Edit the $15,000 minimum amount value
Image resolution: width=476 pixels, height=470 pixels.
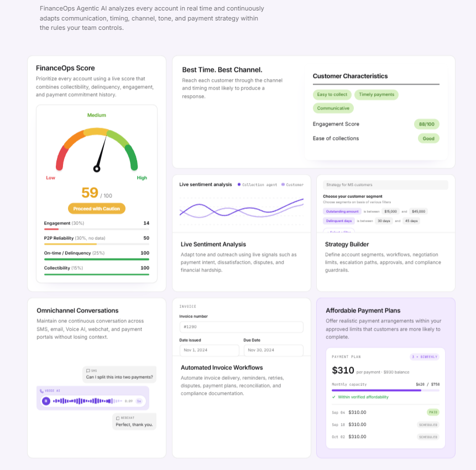(x=390, y=211)
